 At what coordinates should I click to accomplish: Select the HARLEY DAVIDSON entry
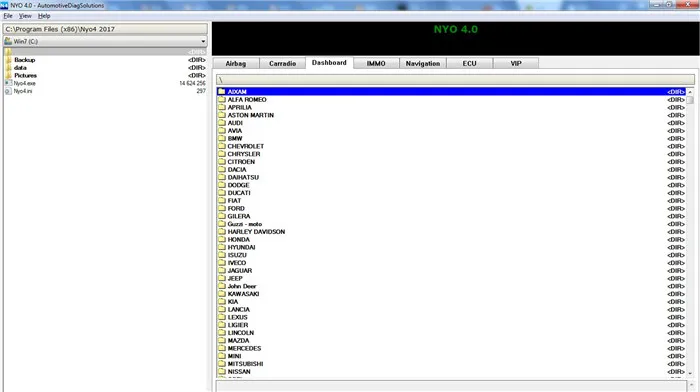pos(451,232)
